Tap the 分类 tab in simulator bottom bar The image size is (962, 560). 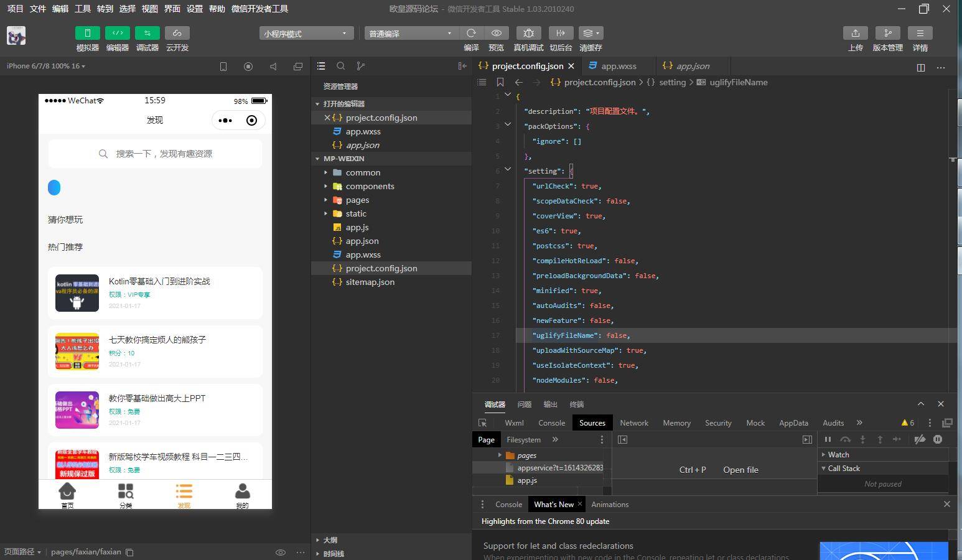[x=126, y=495]
